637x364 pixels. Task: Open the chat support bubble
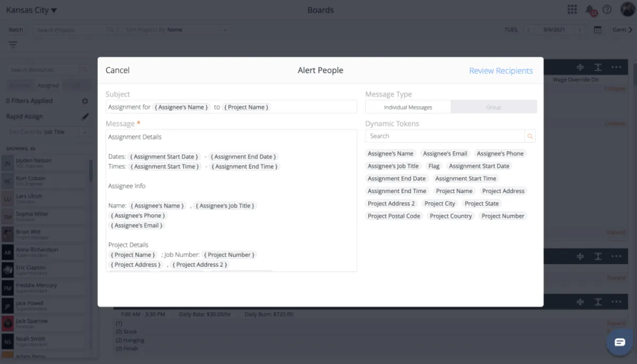click(619, 342)
